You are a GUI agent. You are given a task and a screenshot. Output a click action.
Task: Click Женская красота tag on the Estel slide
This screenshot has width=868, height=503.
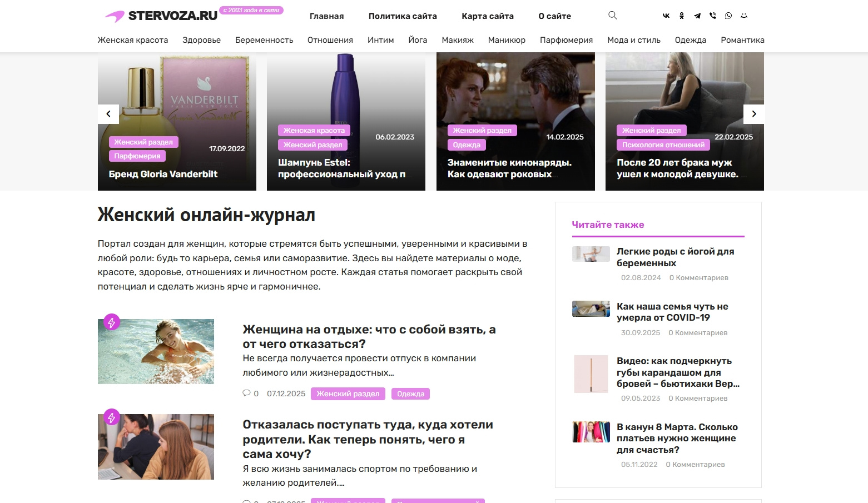[x=314, y=131]
